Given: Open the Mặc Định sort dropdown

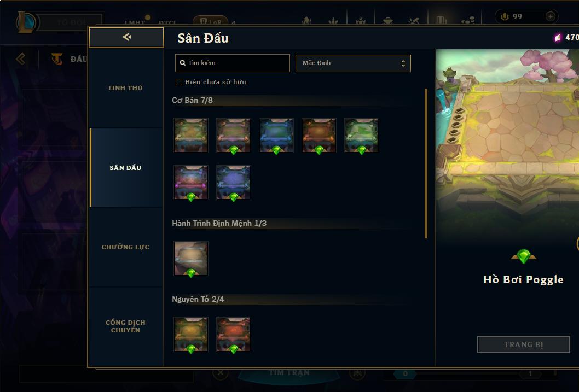Looking at the screenshot, I should coord(353,63).
